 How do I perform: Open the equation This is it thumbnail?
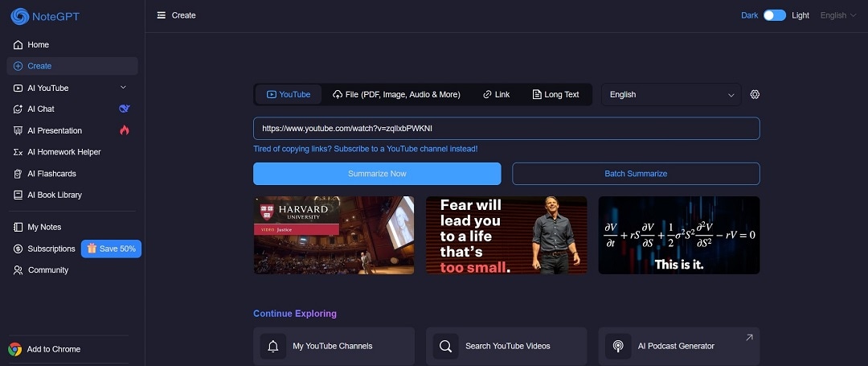pyautogui.click(x=679, y=236)
